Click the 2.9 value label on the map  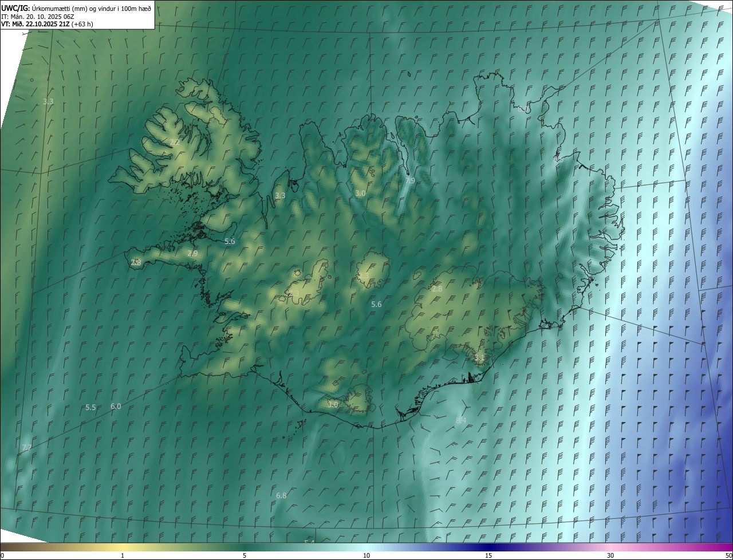coord(192,253)
